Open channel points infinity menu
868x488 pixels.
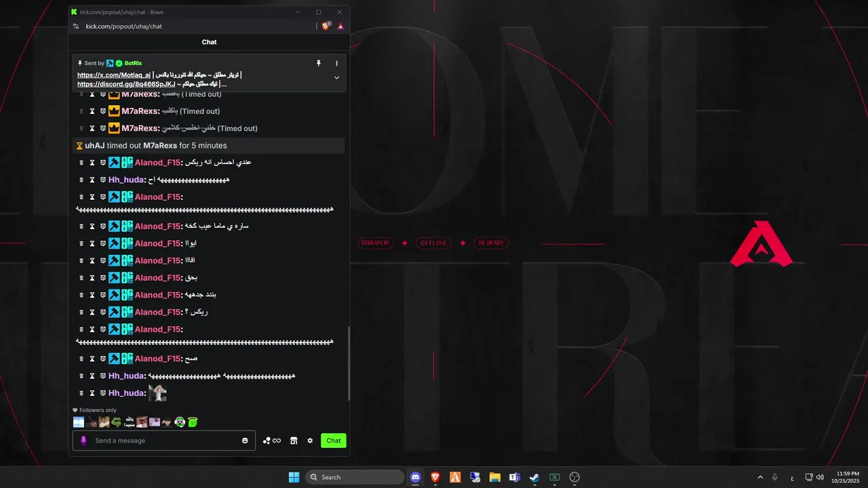point(272,441)
